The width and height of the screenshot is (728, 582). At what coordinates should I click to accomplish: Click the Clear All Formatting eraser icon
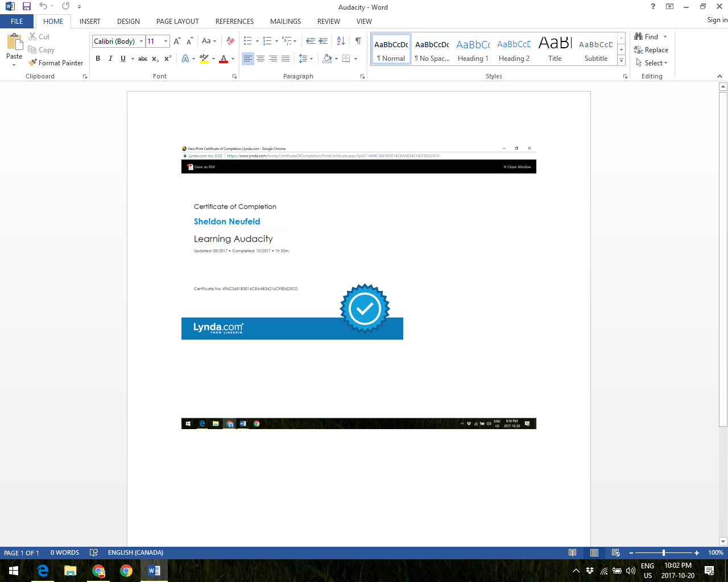[230, 41]
